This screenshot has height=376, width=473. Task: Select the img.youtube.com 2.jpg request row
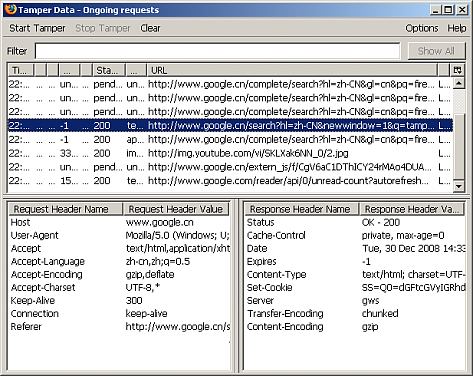point(230,153)
